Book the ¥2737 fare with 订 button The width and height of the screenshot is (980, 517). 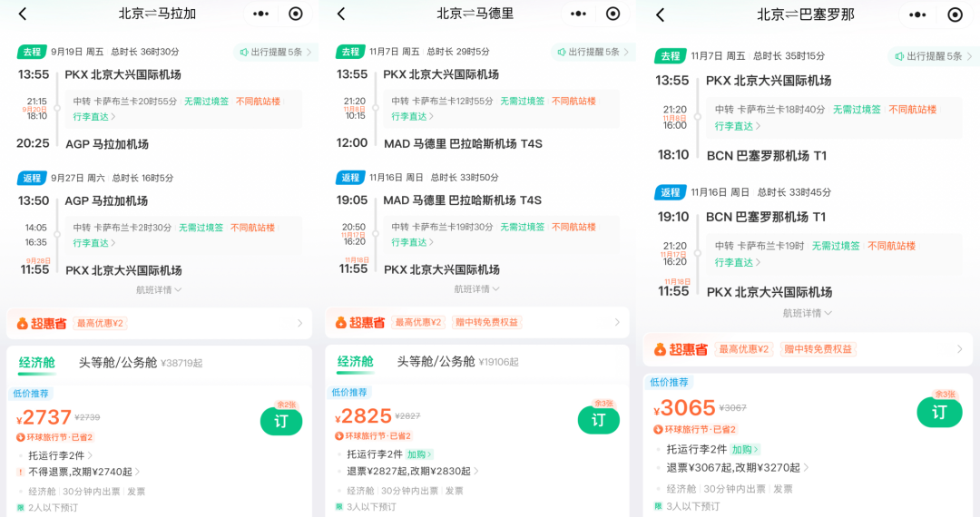(281, 422)
